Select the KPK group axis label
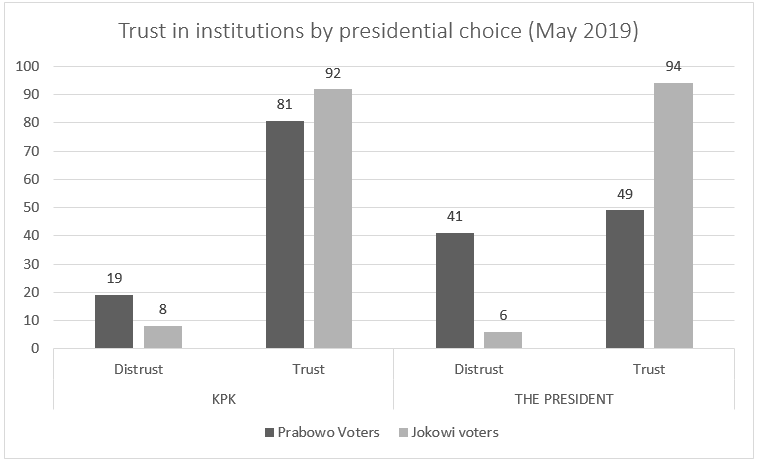 223,398
